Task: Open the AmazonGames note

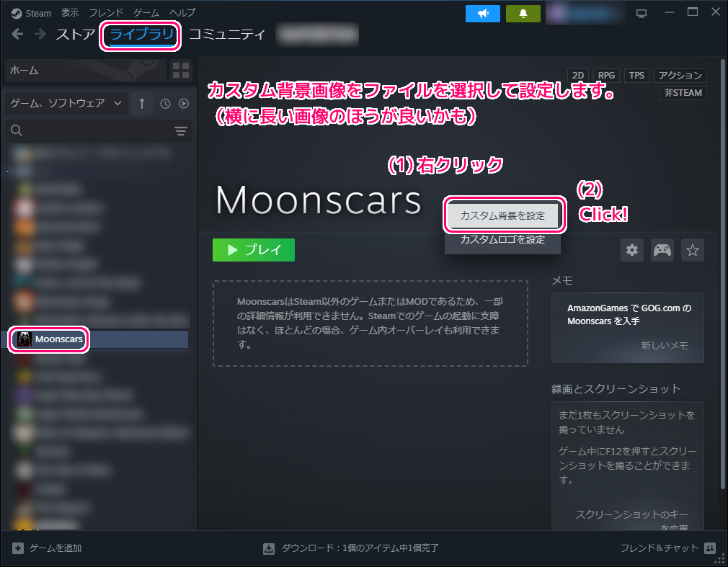Action: [x=629, y=315]
